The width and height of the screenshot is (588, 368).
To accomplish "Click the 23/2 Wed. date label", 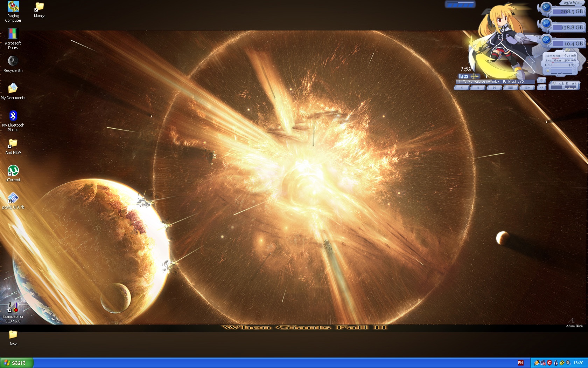I will tap(572, 2).
